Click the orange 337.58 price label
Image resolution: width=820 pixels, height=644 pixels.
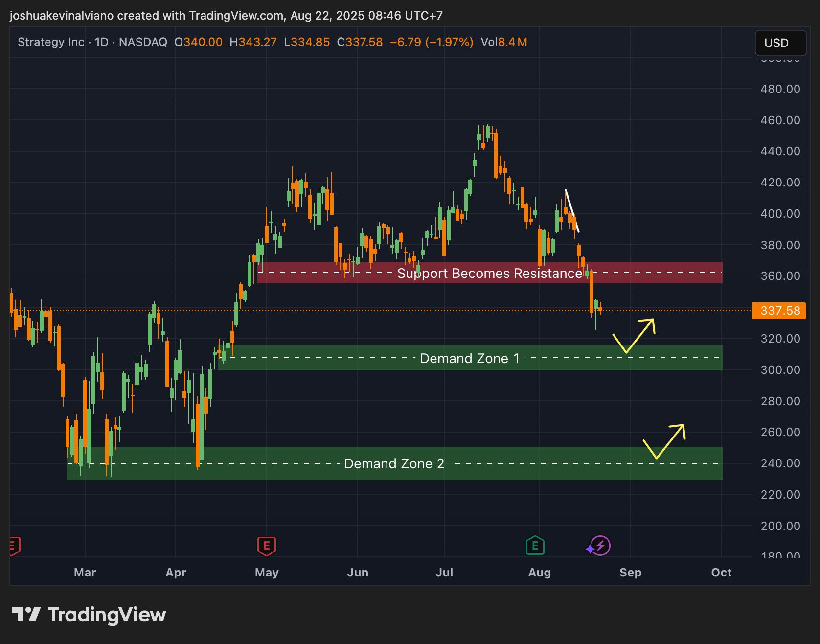click(x=779, y=311)
